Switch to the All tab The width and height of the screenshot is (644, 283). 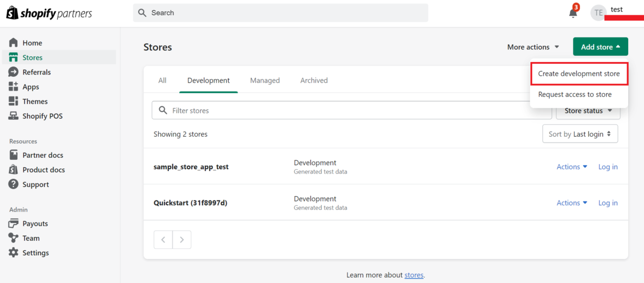pos(162,80)
